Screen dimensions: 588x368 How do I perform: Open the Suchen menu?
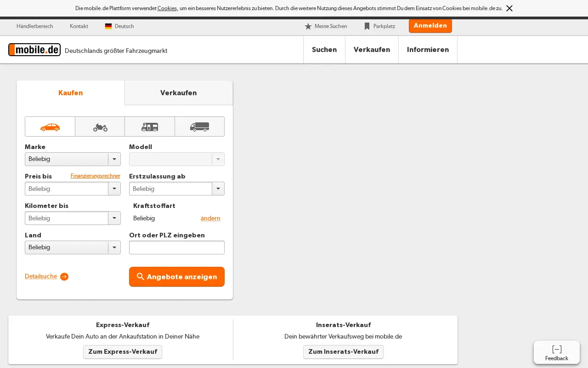324,50
